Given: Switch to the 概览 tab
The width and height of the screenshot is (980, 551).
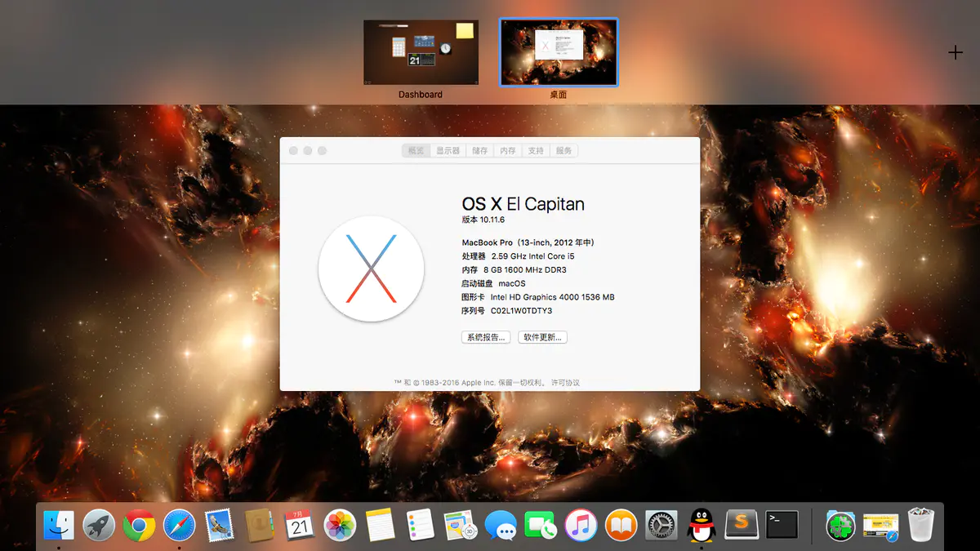Looking at the screenshot, I should pyautogui.click(x=416, y=151).
